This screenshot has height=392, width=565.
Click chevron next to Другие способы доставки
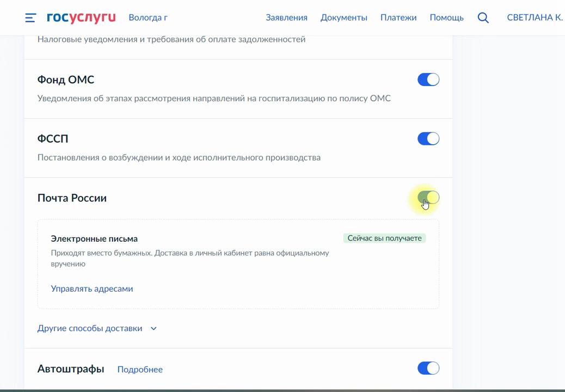pos(153,328)
